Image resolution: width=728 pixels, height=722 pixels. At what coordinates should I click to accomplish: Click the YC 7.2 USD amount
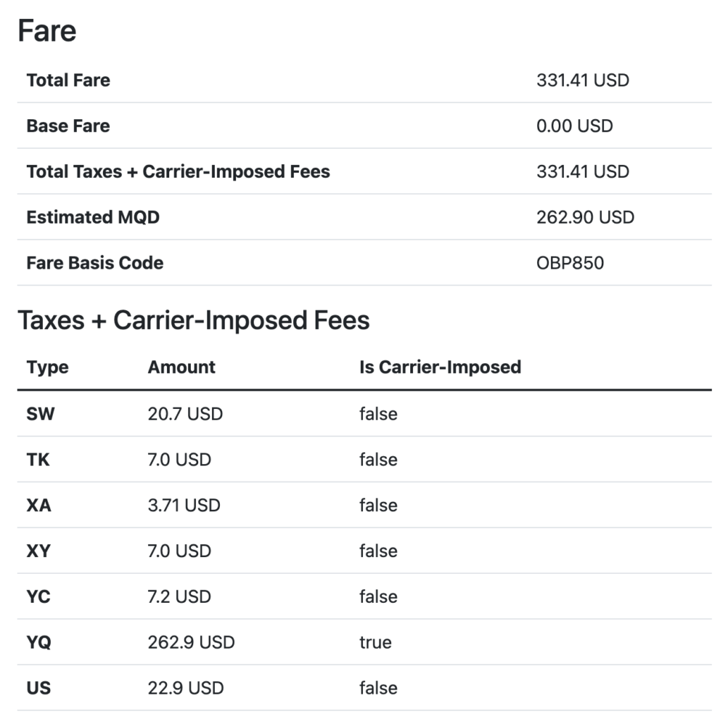pyautogui.click(x=179, y=596)
